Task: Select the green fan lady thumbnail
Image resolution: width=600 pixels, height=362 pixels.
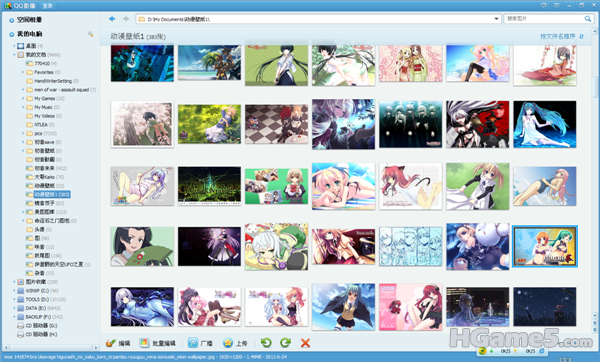Action: (x=142, y=246)
